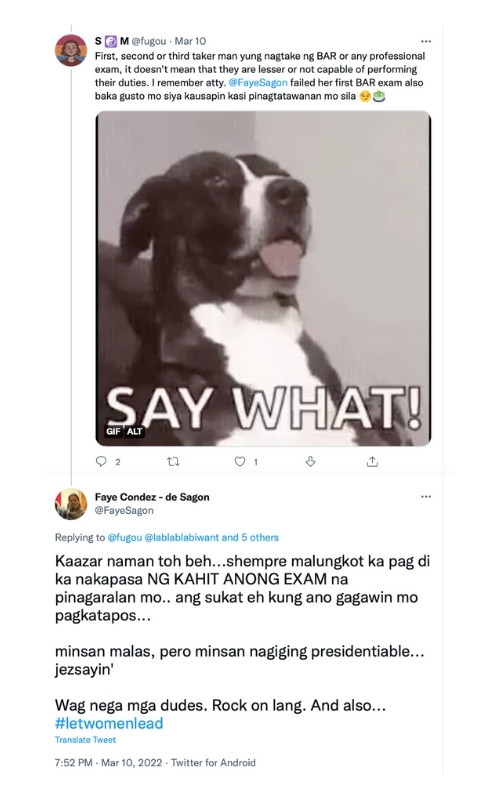Open the #letwomenlead hashtag
This screenshot has height=800, width=500.
click(x=109, y=723)
